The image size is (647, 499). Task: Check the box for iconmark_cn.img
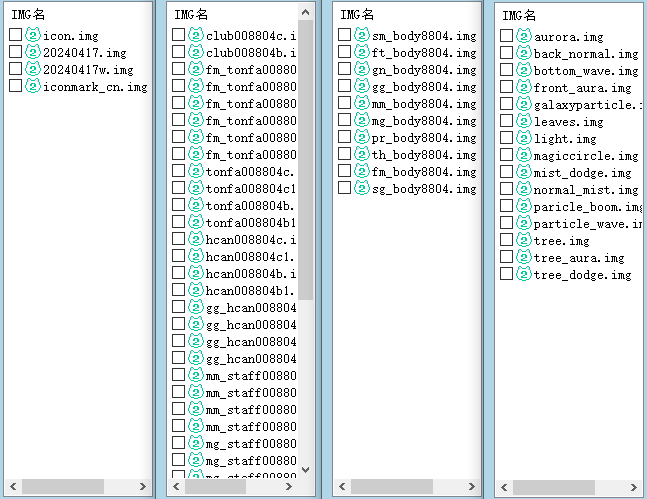[15, 87]
